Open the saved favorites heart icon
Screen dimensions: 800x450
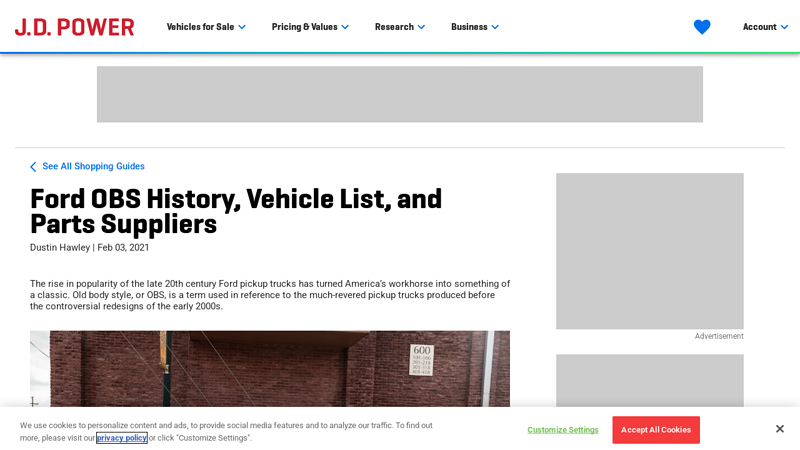pos(702,27)
